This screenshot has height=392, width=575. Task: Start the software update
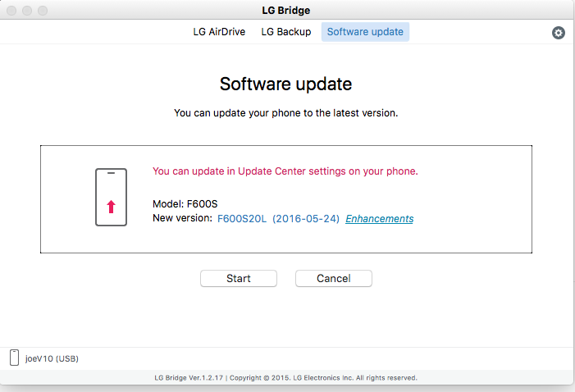coord(239,278)
